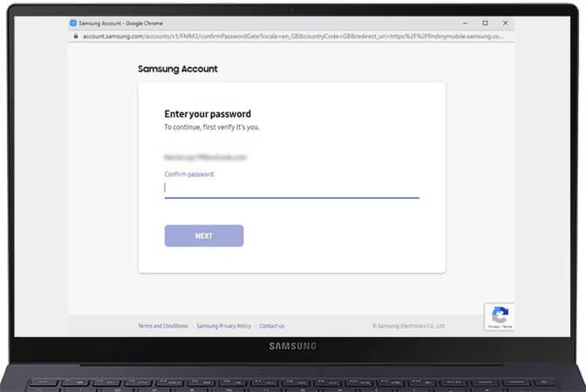Click the Privacy - Terms text in reCAPTCHA

pos(501,327)
